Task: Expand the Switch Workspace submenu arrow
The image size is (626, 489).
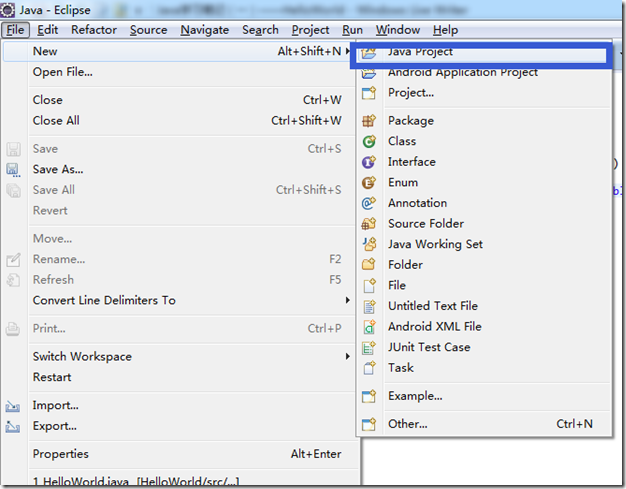Action: (x=348, y=356)
